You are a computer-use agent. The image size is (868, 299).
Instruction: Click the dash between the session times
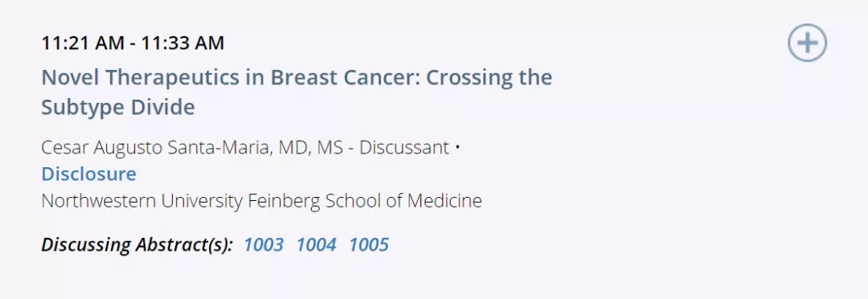click(x=133, y=43)
